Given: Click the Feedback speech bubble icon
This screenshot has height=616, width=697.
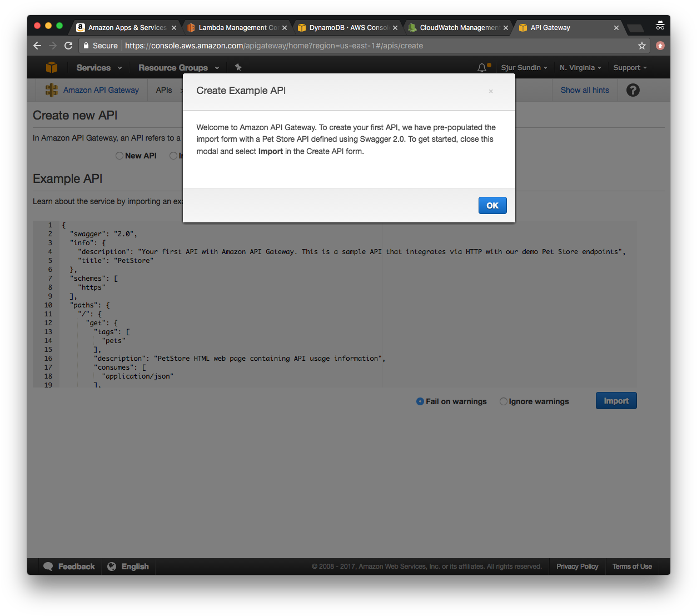Looking at the screenshot, I should point(48,566).
